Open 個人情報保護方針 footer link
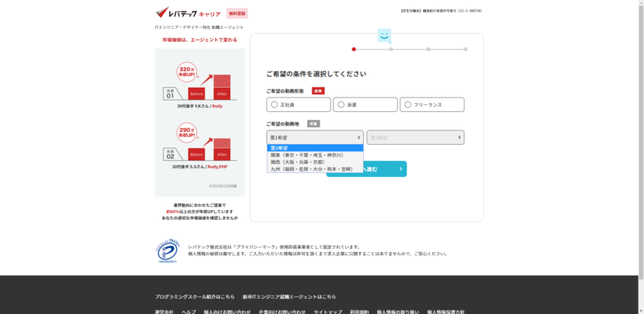644x314 pixels. click(x=446, y=312)
